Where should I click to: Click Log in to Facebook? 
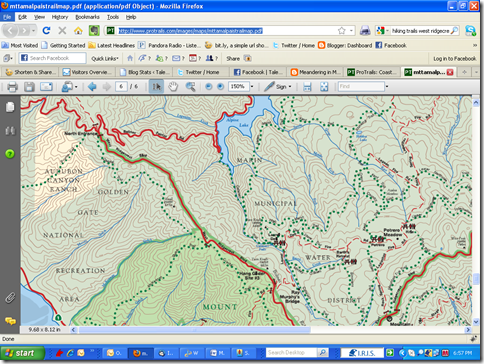tap(455, 59)
